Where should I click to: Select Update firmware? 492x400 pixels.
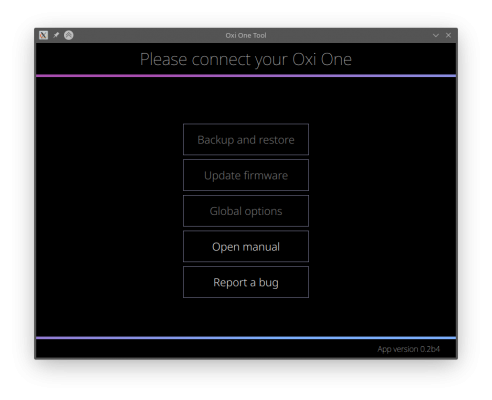246,175
